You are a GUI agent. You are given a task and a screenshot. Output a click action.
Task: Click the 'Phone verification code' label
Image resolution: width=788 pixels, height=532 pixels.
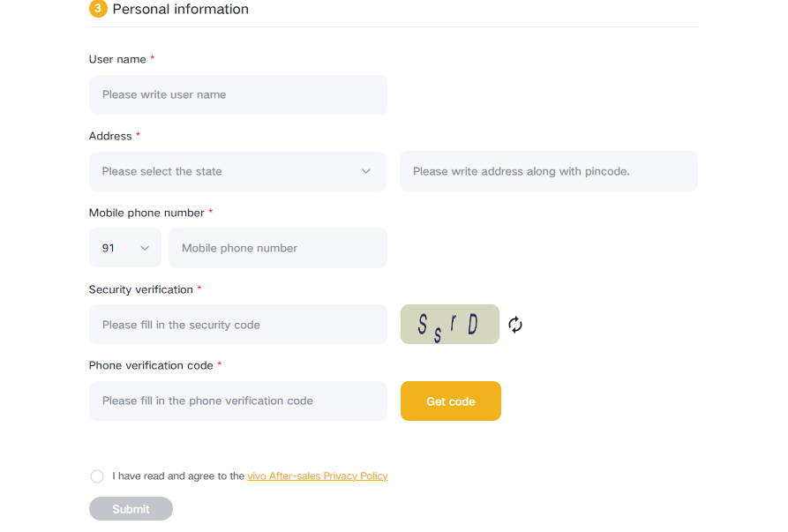pos(151,365)
